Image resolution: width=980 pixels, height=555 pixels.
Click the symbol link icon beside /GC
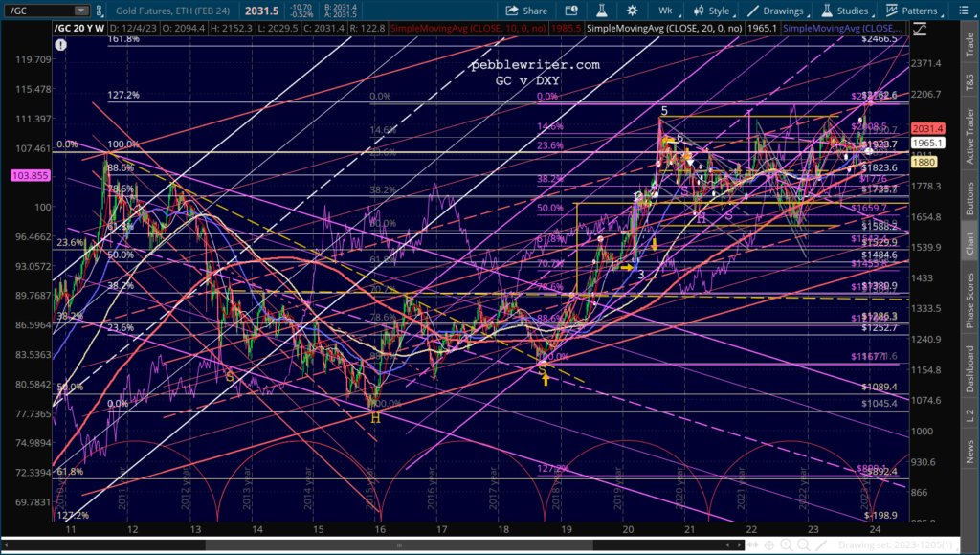(99, 11)
